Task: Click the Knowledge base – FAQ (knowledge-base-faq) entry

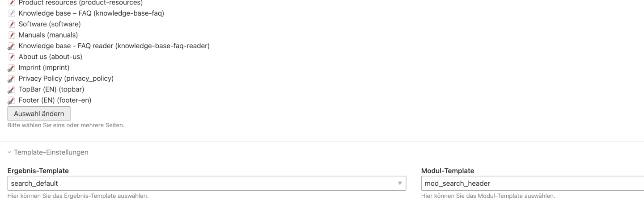Action: point(91,13)
